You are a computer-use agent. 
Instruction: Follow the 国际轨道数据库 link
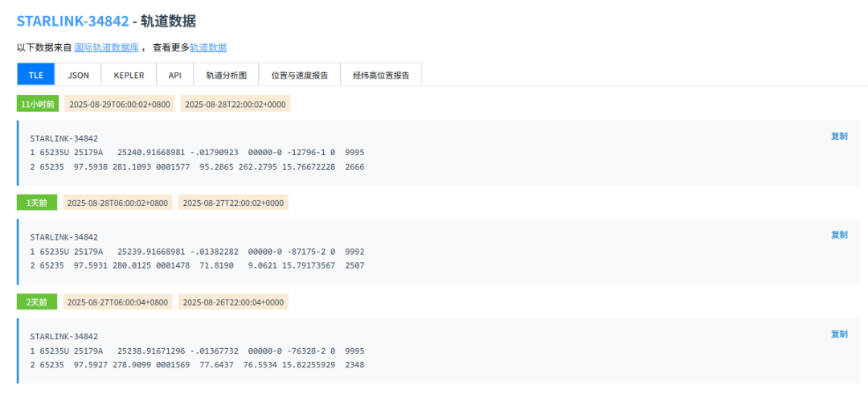click(x=106, y=47)
